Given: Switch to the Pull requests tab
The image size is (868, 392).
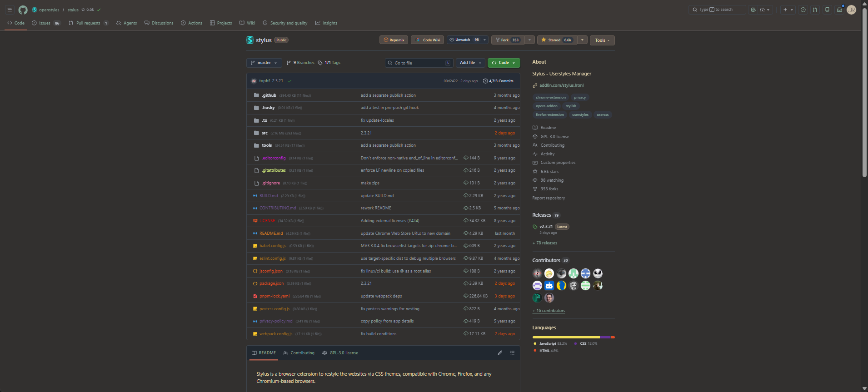Looking at the screenshot, I should (89, 23).
